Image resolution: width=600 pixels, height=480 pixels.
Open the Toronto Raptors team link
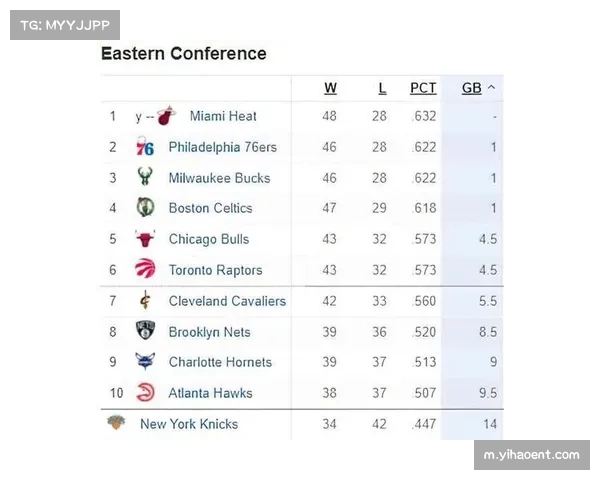coord(215,270)
